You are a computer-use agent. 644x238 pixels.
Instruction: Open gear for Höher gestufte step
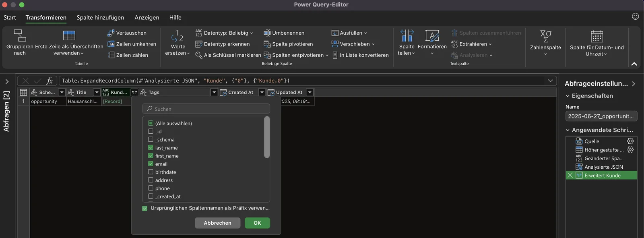point(630,149)
